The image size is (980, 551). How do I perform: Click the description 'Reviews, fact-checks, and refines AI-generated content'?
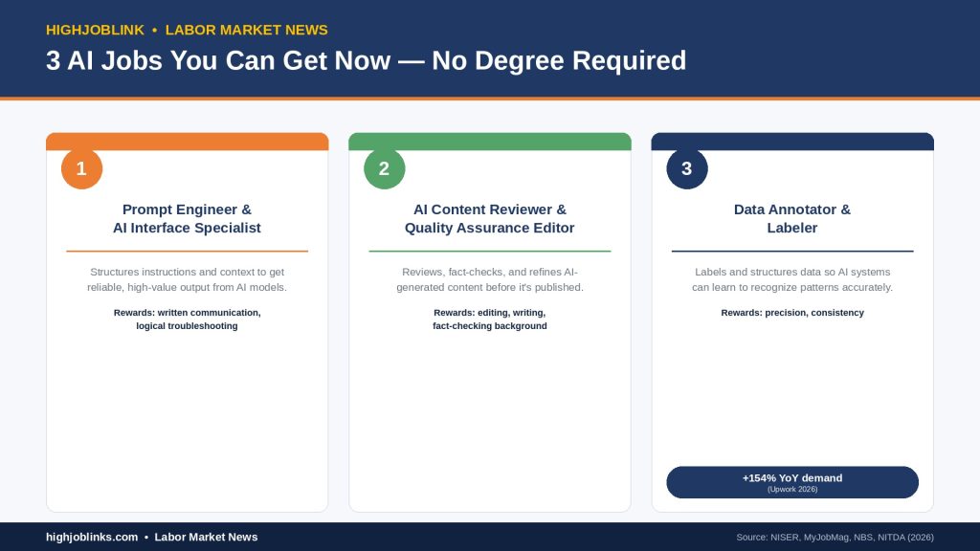[x=489, y=280]
